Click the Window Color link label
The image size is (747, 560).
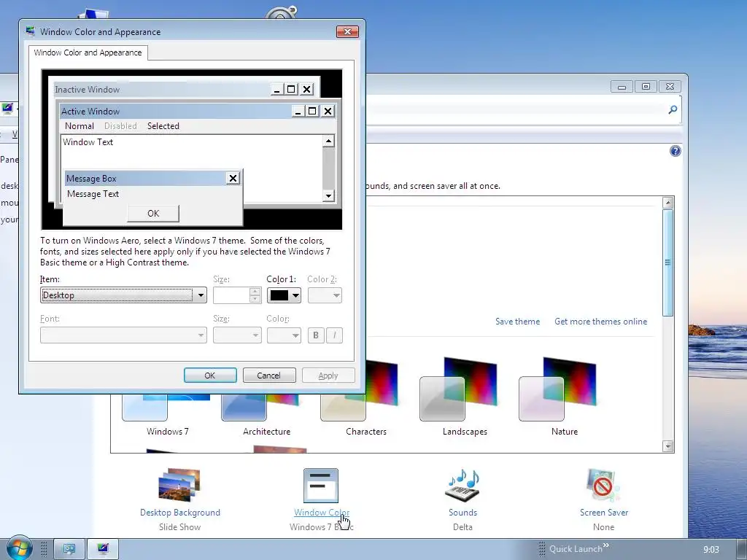pyautogui.click(x=322, y=513)
